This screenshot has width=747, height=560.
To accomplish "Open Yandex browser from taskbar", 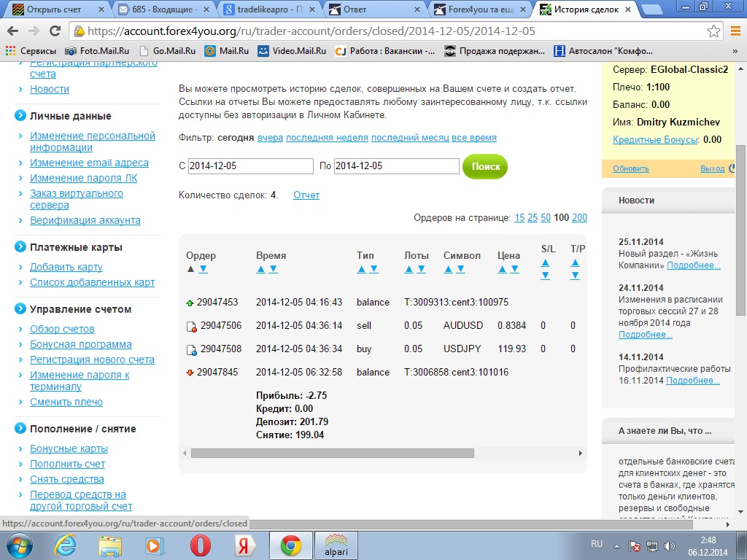I will click(x=245, y=545).
